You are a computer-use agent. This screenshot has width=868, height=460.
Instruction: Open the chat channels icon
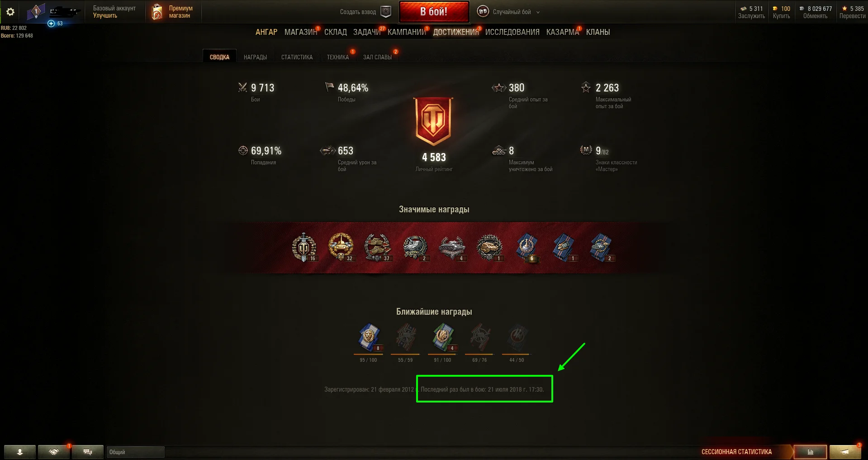88,452
